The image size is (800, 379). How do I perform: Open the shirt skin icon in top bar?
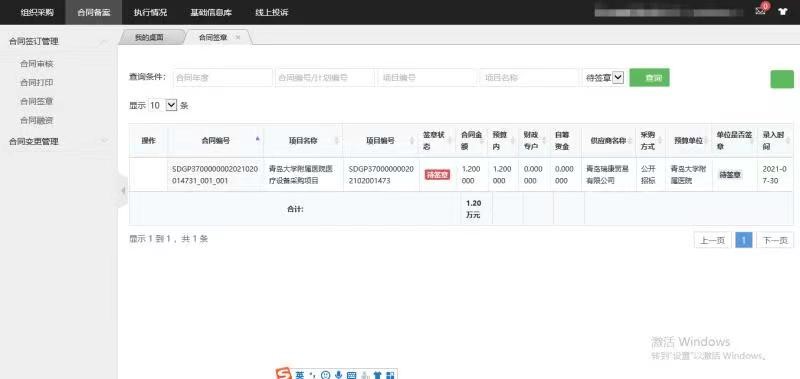tap(783, 12)
